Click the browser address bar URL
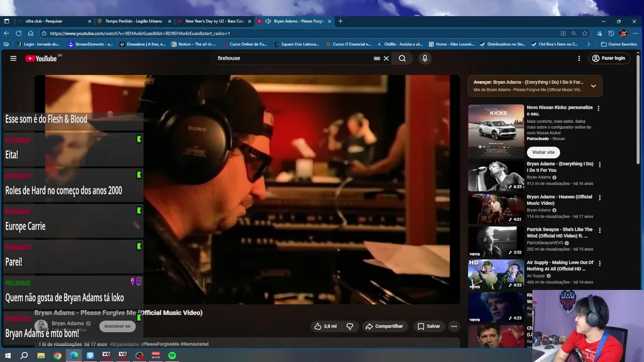Image resolution: width=644 pixels, height=362 pixels. [x=140, y=34]
